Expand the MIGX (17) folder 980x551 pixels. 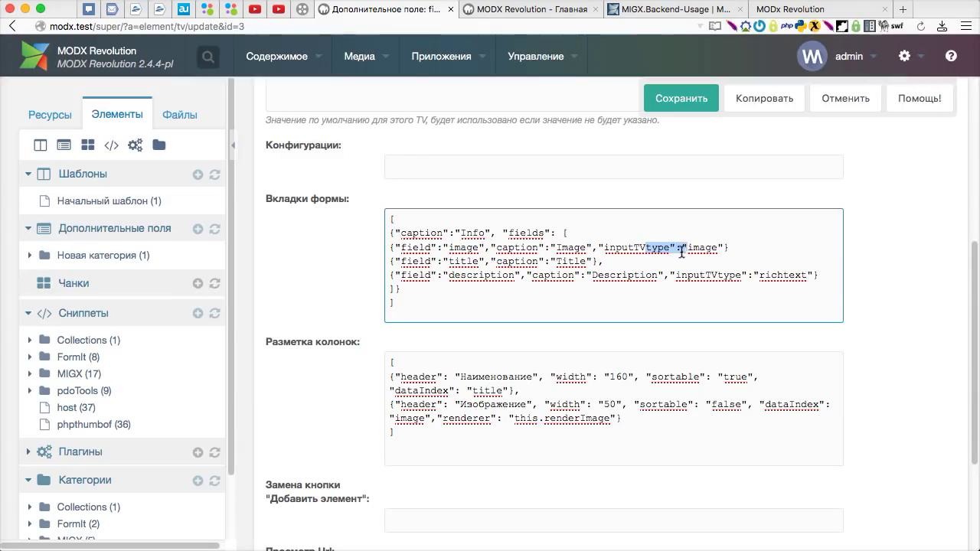[29, 374]
